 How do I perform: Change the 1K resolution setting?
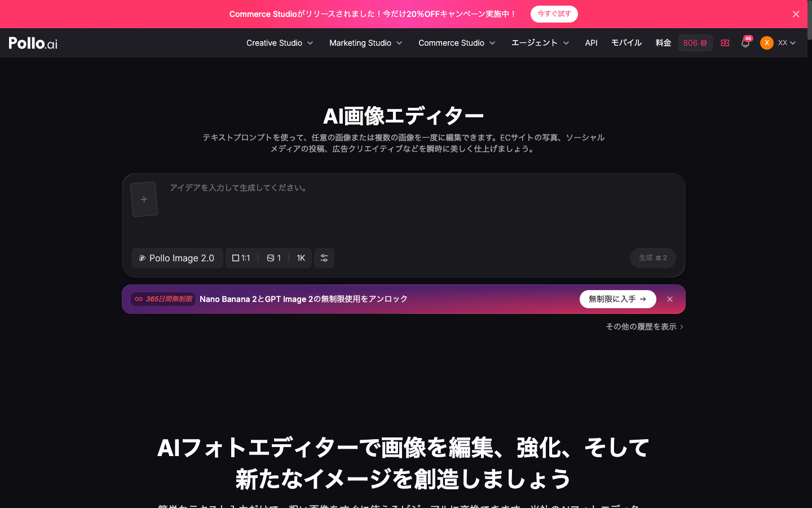point(301,258)
